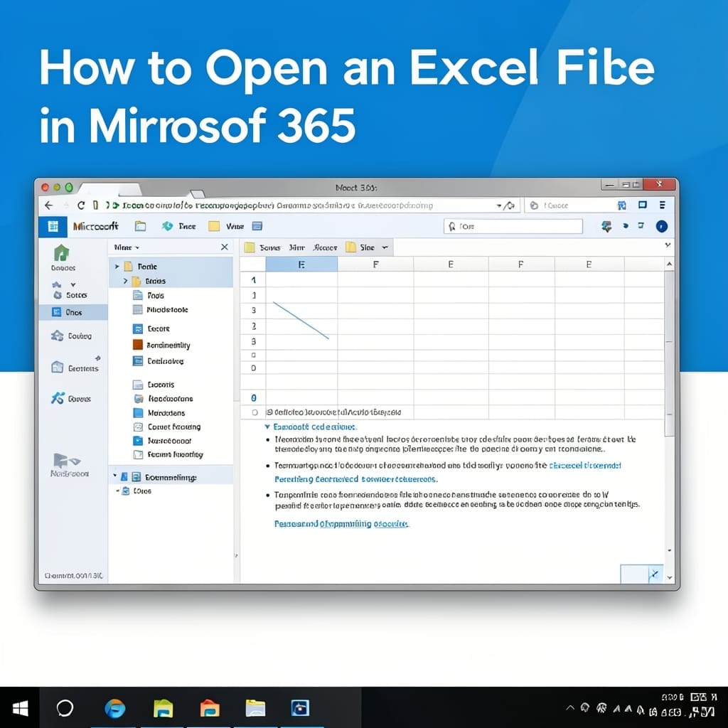Collapse the blue heading triangle below the sheet

click(x=267, y=427)
